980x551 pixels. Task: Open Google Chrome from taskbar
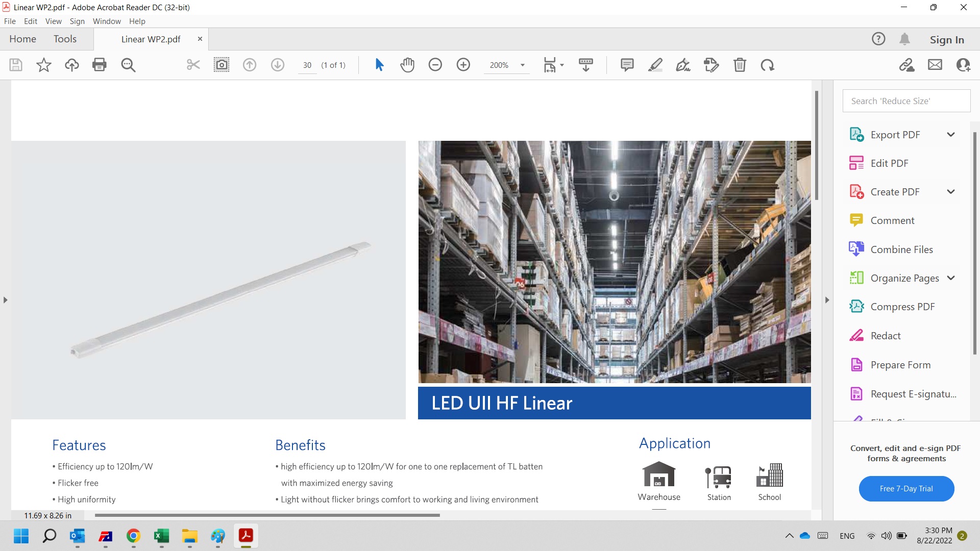coord(133,536)
